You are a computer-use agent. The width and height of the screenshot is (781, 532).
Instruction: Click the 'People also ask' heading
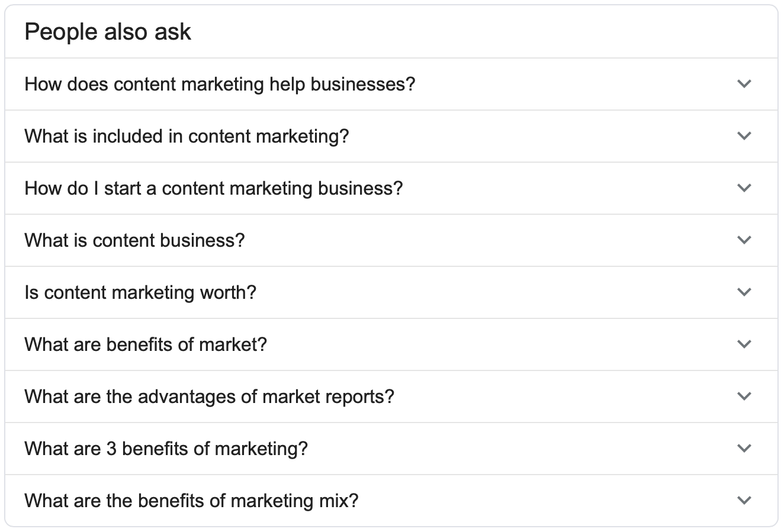point(108,32)
